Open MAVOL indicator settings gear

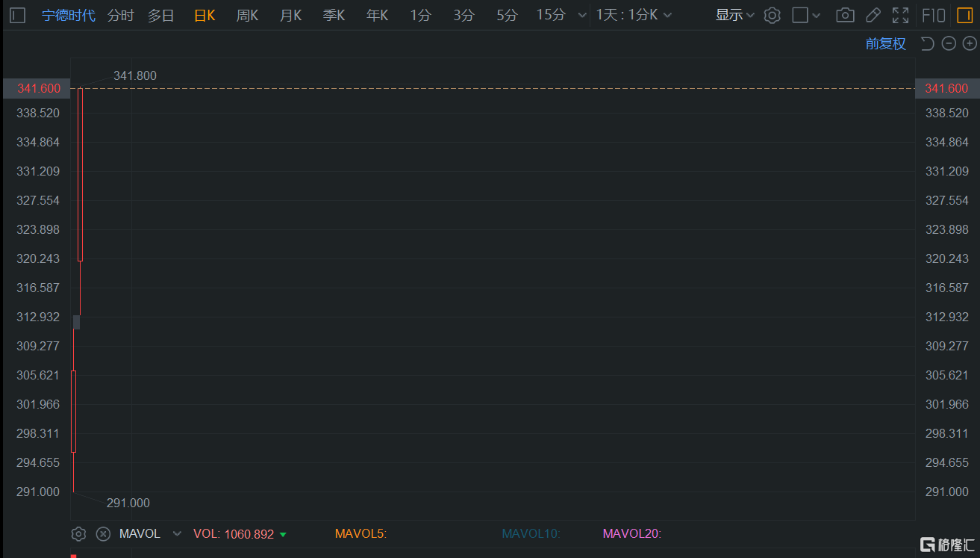click(78, 534)
